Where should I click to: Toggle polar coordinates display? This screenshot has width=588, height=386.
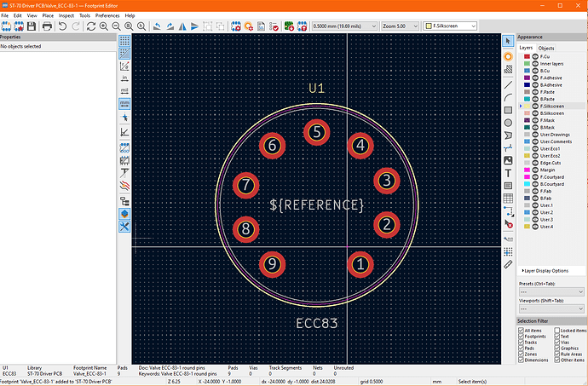point(124,66)
